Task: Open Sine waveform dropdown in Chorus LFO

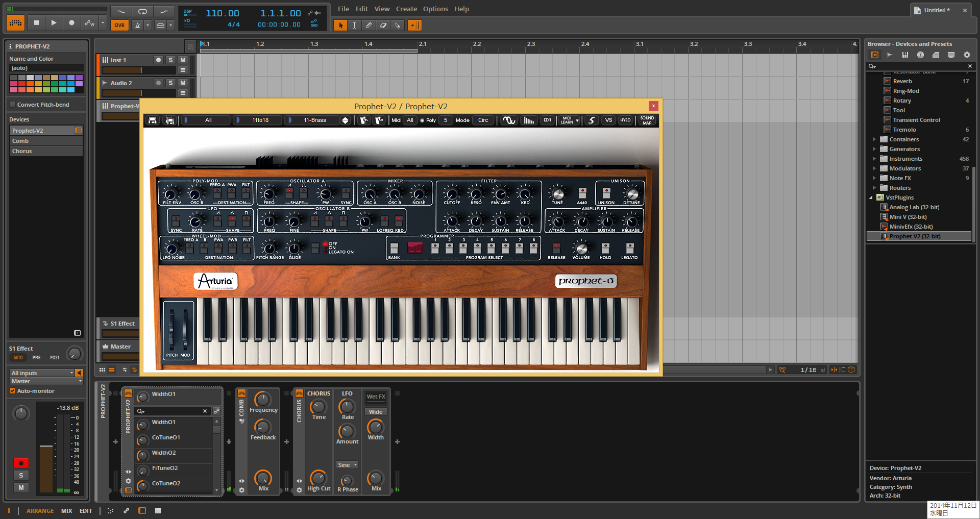Action: click(x=347, y=465)
